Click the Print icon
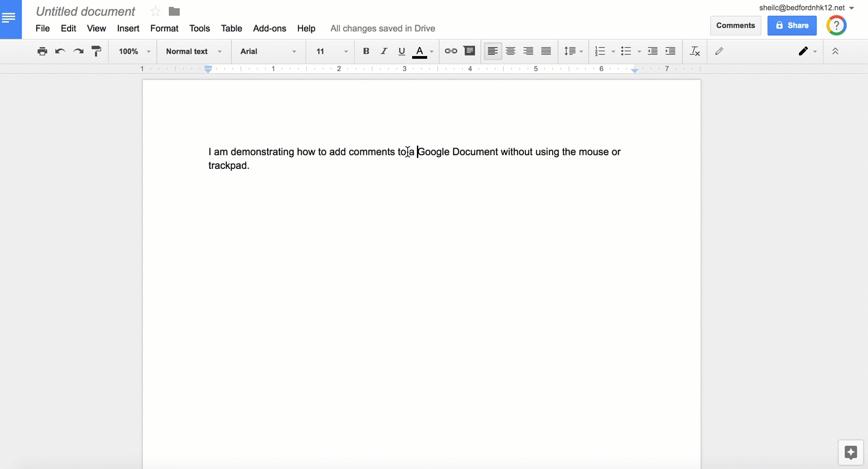Screen dimensions: 868x469 [42, 51]
